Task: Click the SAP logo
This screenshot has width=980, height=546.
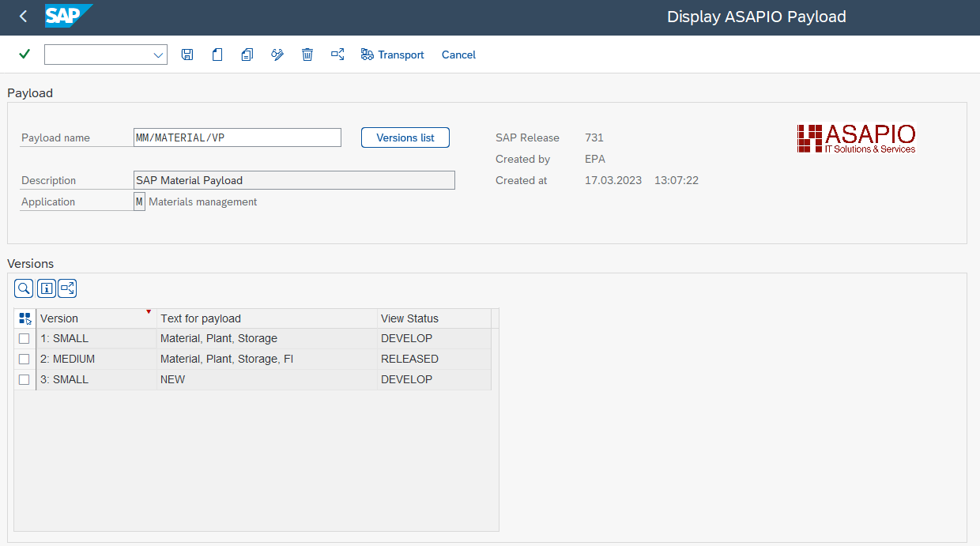Action: point(68,16)
